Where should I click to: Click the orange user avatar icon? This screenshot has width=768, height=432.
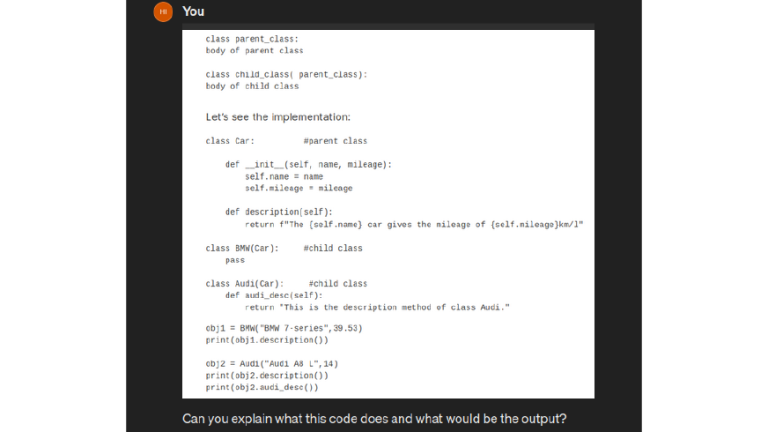(x=162, y=11)
